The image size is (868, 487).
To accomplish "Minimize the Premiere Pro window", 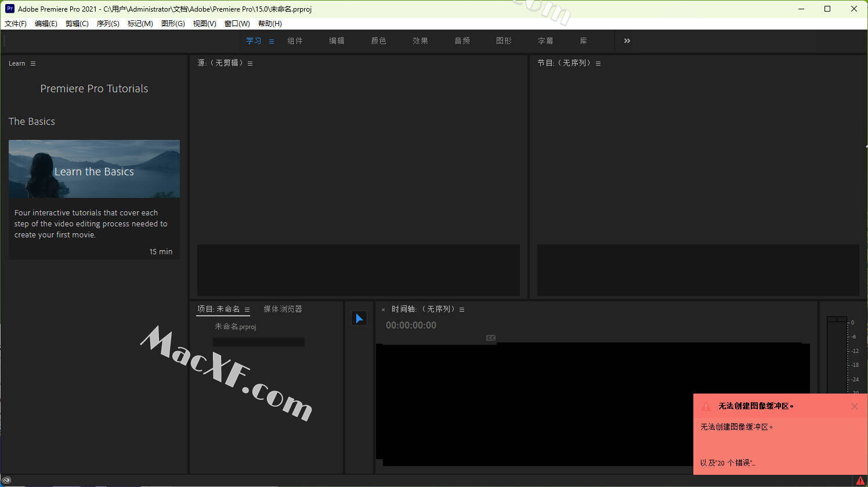I will pyautogui.click(x=801, y=9).
